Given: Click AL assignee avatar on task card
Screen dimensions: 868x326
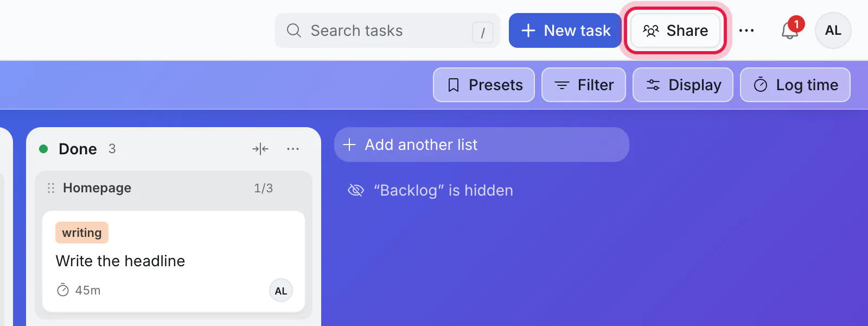Looking at the screenshot, I should tap(281, 291).
